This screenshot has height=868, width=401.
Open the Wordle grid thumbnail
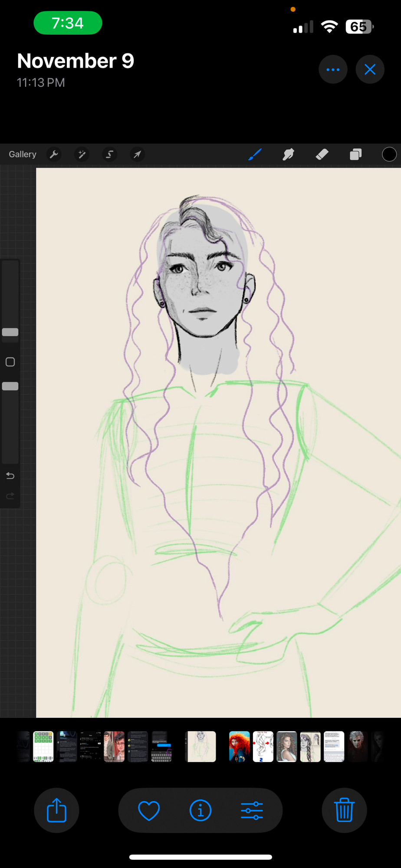[43, 746]
